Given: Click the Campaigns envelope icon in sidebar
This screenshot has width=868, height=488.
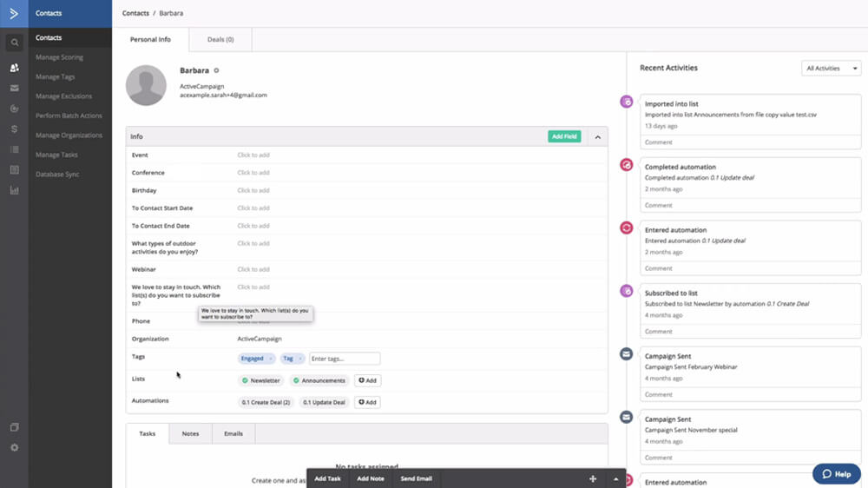Looking at the screenshot, I should [x=14, y=88].
